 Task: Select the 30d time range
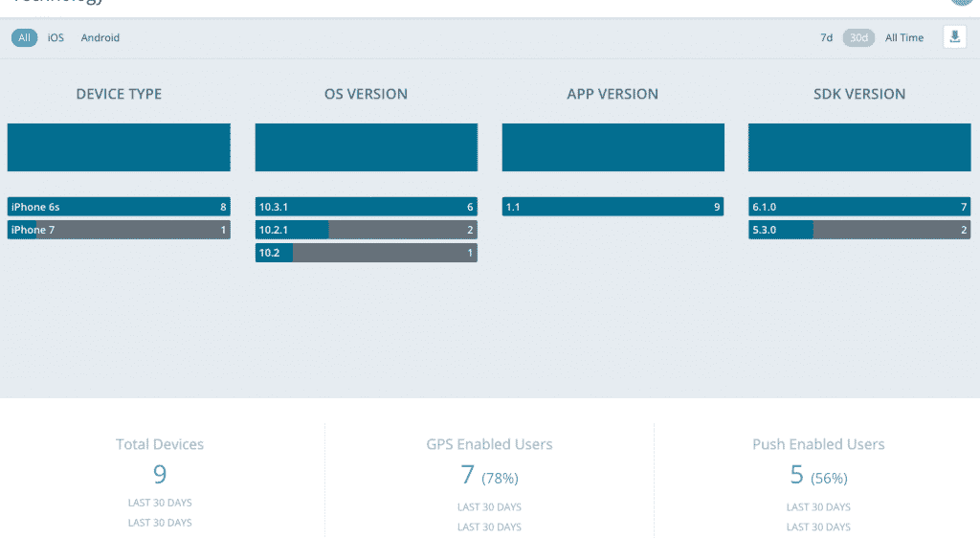click(858, 38)
